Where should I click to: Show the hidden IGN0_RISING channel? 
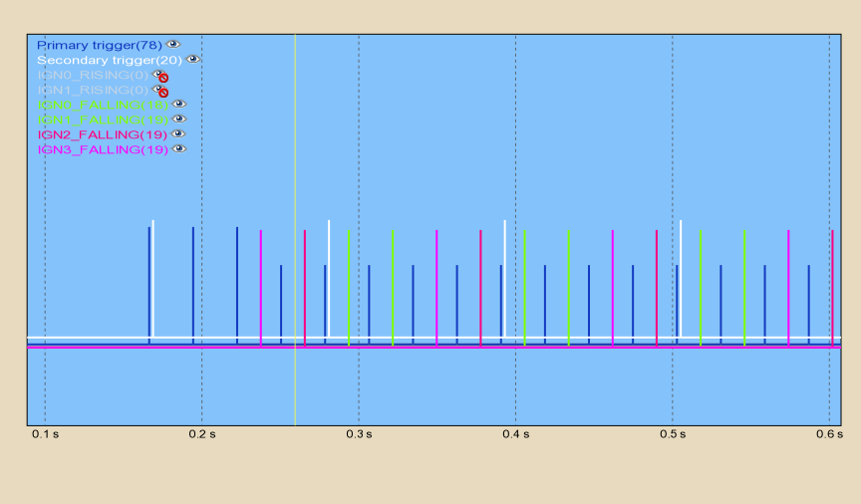(160, 76)
